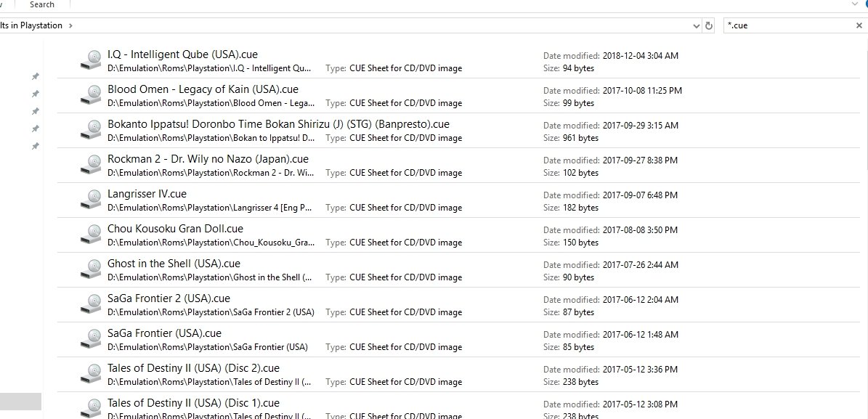Open the Search ribbon tab

pos(42,4)
